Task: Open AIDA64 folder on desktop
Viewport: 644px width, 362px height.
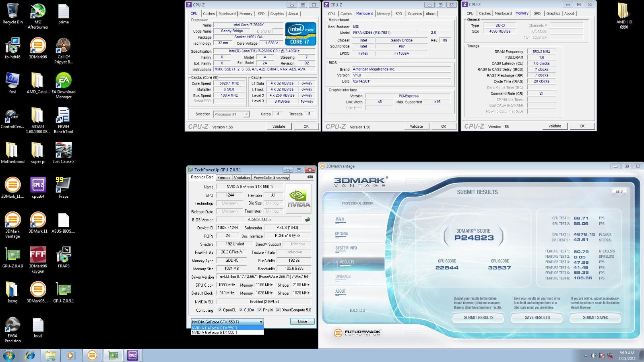Action: click(x=38, y=121)
